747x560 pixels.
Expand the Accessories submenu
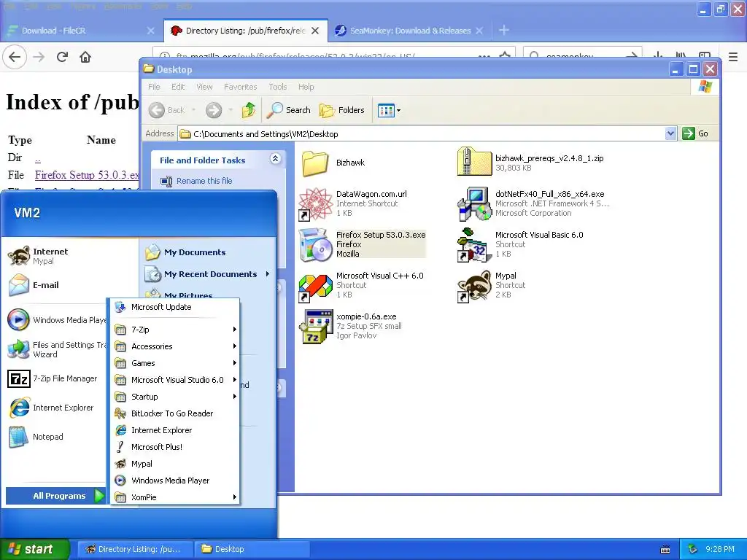pos(174,346)
